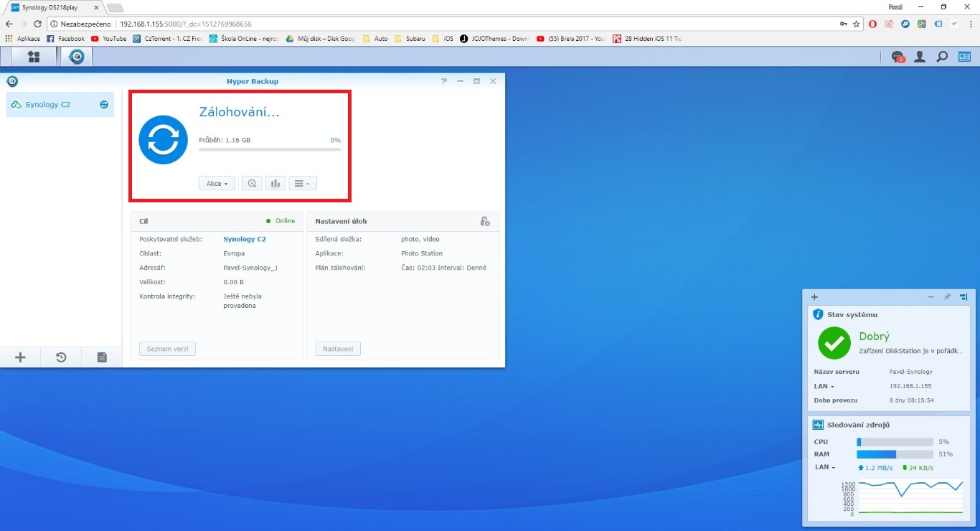This screenshot has height=531, width=980.
Task: Click the green Dobrý checkmark status icon
Action: 834,343
